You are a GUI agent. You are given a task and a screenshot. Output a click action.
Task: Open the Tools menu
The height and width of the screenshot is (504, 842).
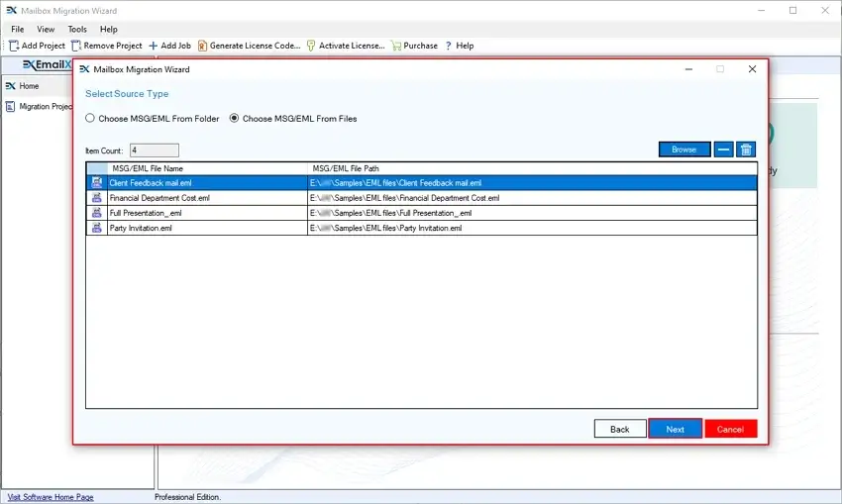tap(77, 30)
